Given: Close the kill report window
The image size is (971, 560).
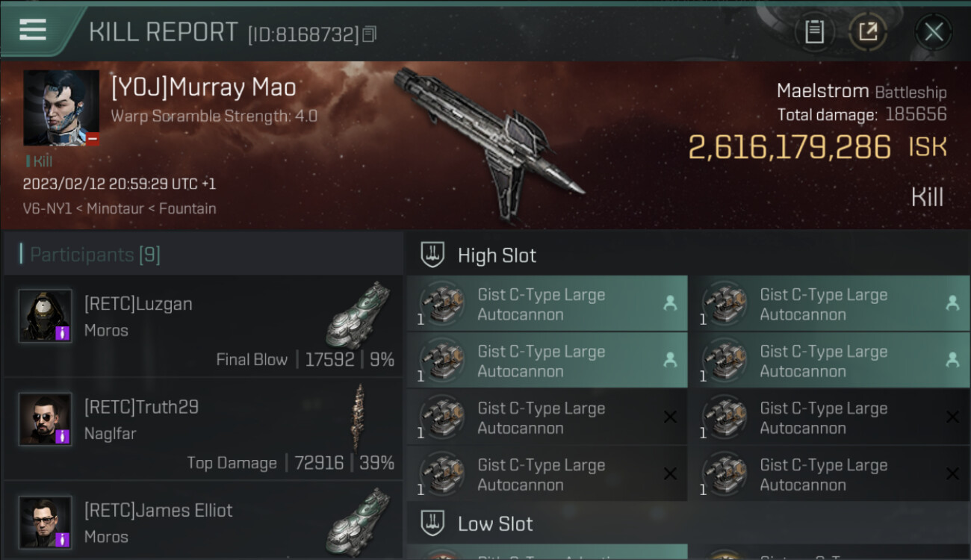Looking at the screenshot, I should pyautogui.click(x=933, y=31).
